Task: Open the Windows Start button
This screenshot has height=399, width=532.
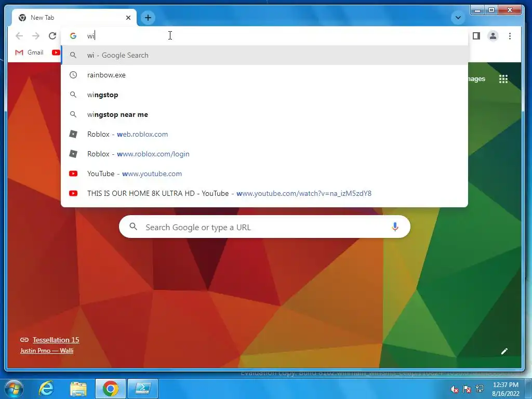Action: (13, 389)
